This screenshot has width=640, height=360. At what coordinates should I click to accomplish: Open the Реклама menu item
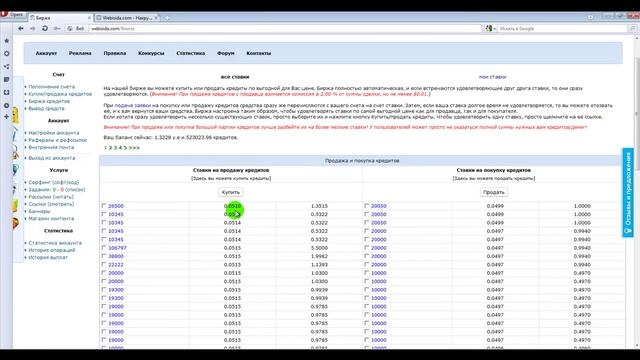[80, 53]
